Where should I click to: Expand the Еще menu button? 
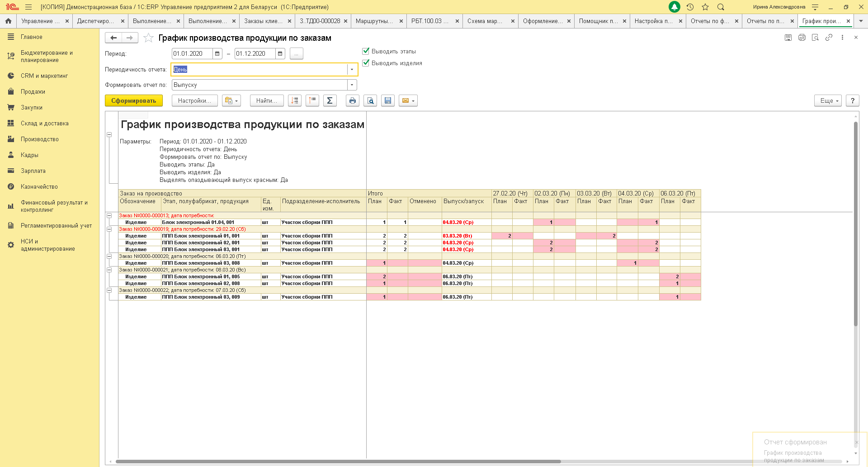click(828, 100)
